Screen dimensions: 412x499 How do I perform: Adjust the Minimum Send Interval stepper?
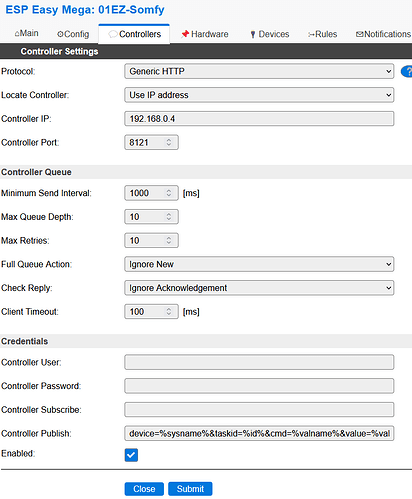coord(169,193)
